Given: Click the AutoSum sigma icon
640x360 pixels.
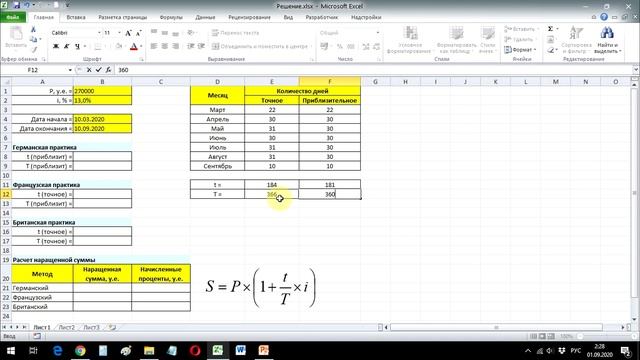Looking at the screenshot, I should [550, 29].
